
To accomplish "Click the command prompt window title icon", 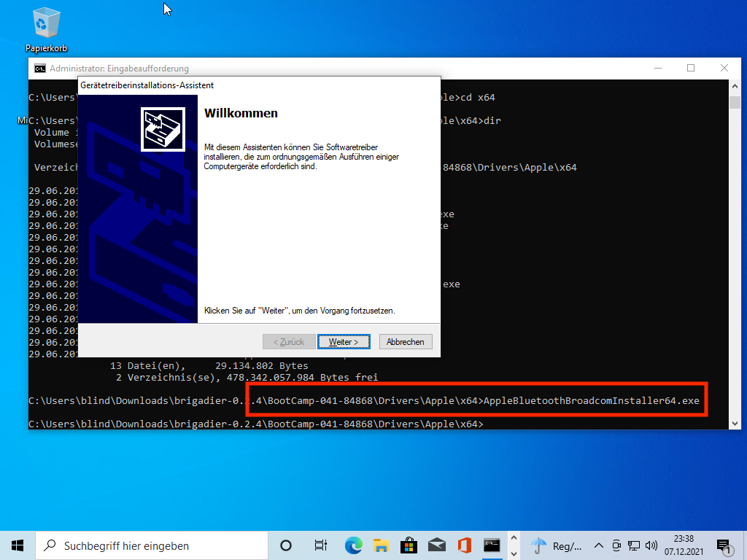I will tap(40, 69).
